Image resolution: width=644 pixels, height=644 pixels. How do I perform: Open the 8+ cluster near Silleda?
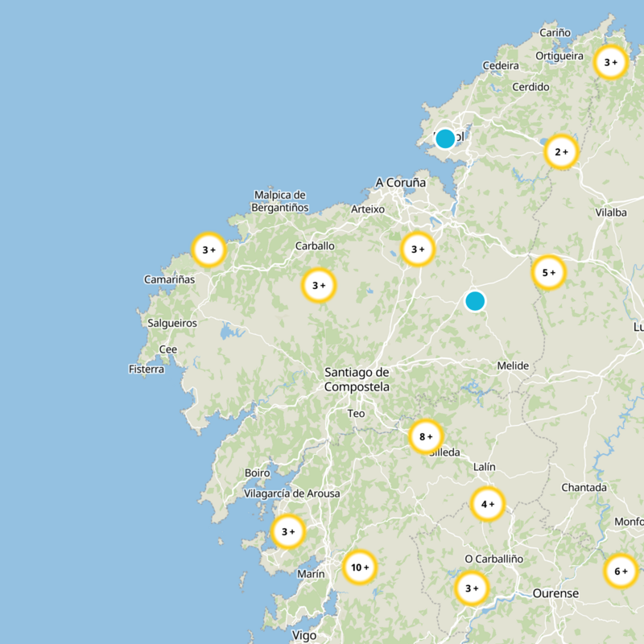click(426, 436)
